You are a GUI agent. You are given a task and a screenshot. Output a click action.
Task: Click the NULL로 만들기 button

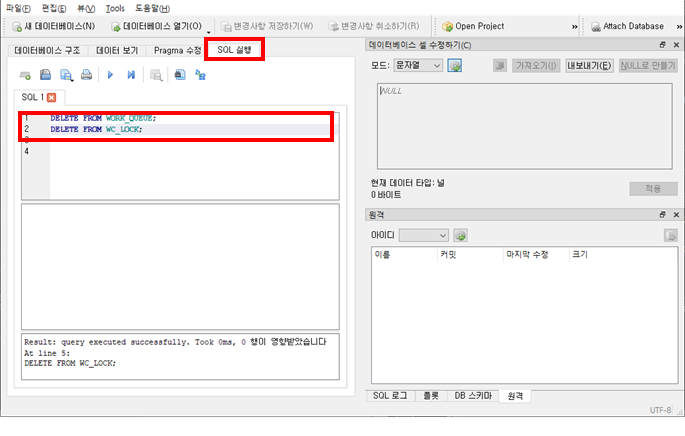pyautogui.click(x=648, y=66)
